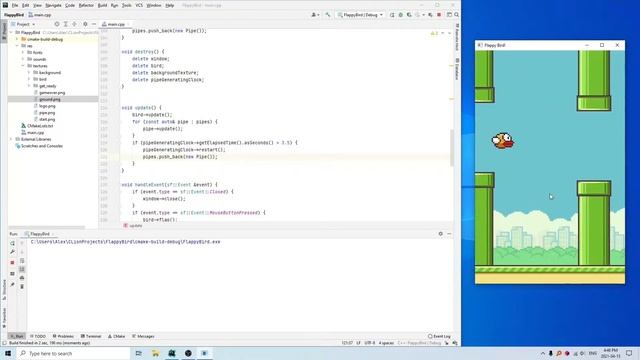
Task: Click the Project panel horizontal scrollbar
Action: (x=47, y=227)
